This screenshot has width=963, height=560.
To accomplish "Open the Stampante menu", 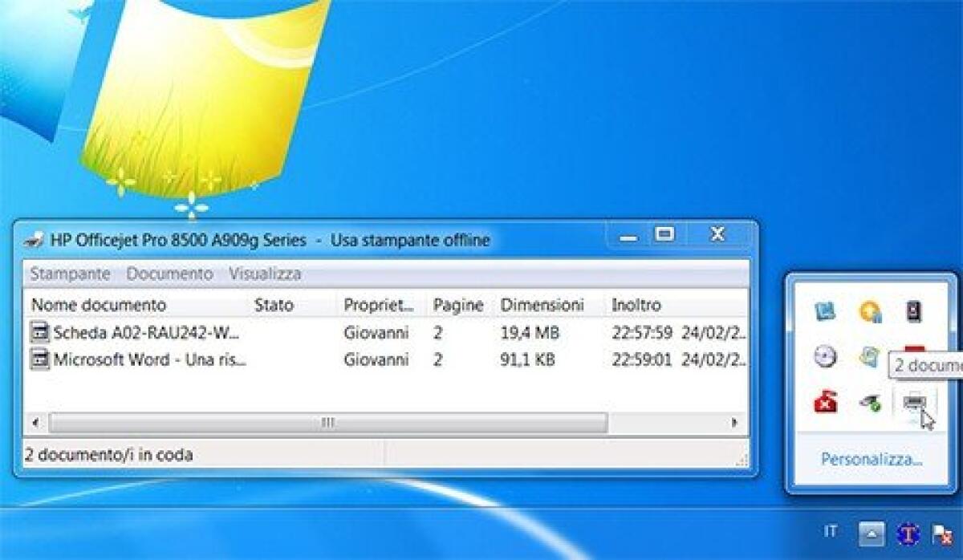I will pos(70,274).
